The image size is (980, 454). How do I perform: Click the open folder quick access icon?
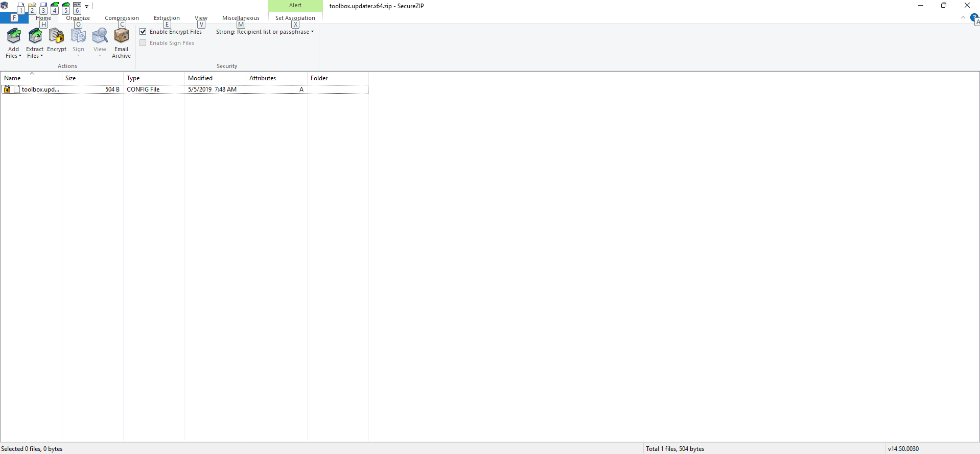tap(32, 6)
